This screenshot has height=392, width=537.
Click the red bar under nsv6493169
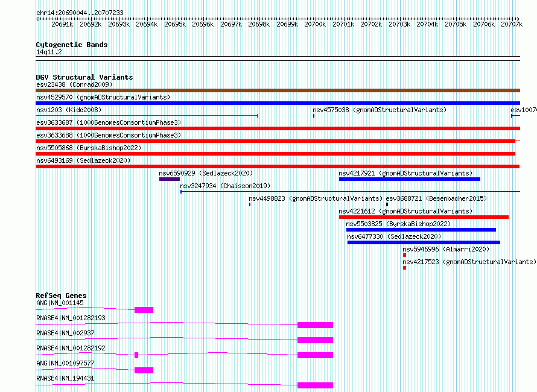coord(278,166)
